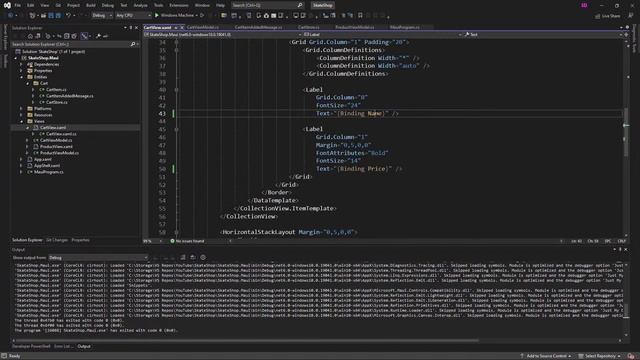The image size is (640, 360).
Task: Open the Extensions menu
Action: click(x=179, y=5)
